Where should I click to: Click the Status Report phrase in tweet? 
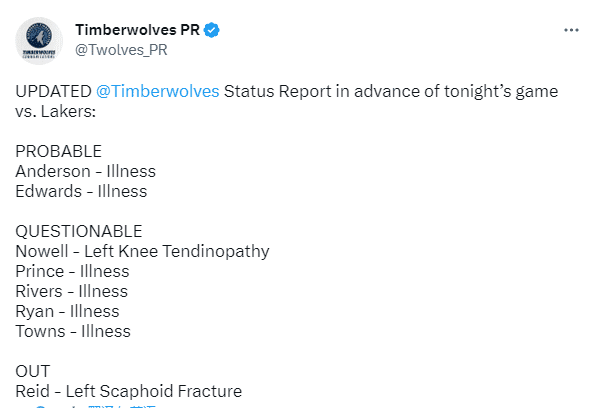coord(278,91)
